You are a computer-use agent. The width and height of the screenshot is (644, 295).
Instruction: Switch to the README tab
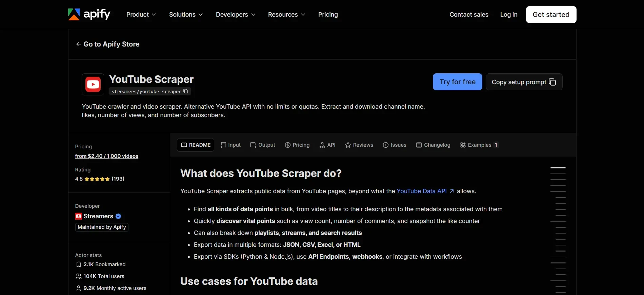coord(196,145)
